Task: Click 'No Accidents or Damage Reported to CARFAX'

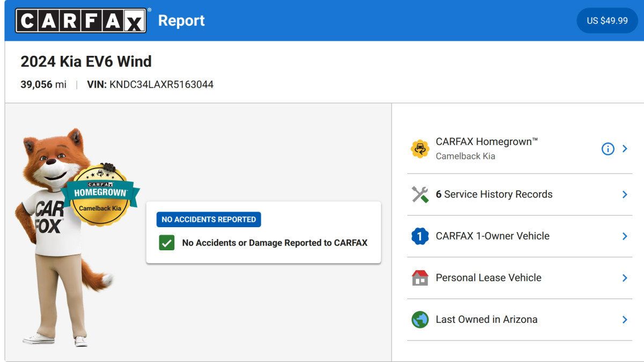Action: tap(275, 243)
